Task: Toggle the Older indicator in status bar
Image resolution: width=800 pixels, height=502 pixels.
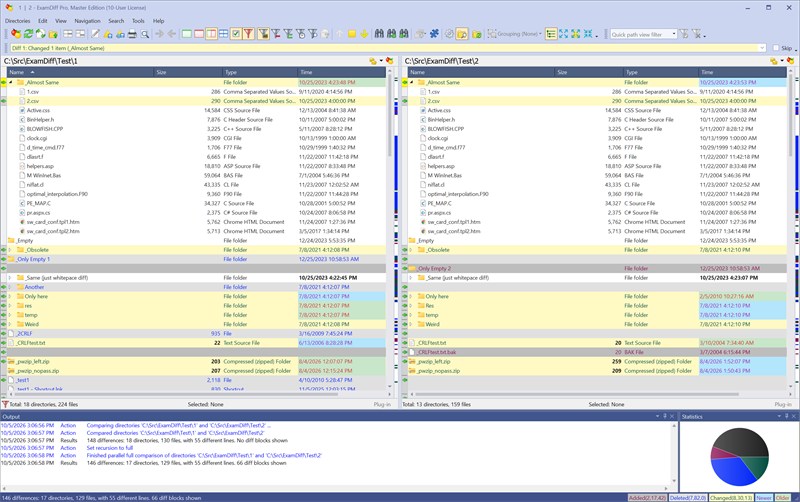Action: (782, 498)
